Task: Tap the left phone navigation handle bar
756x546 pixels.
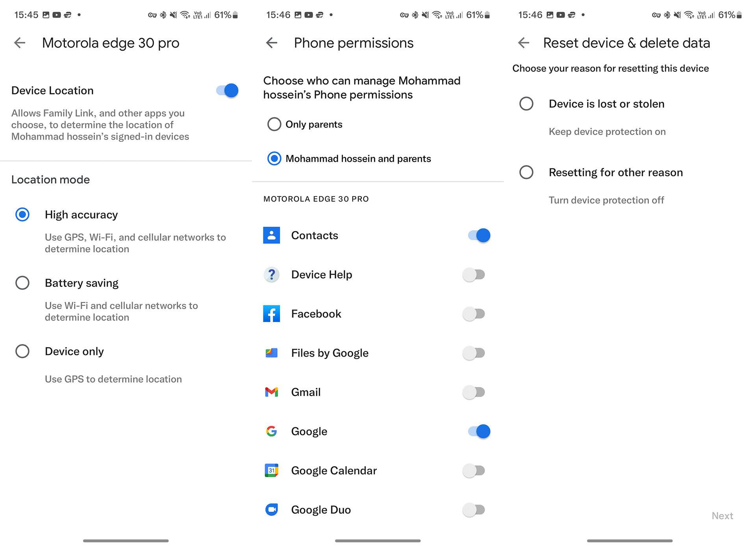Action: click(126, 541)
